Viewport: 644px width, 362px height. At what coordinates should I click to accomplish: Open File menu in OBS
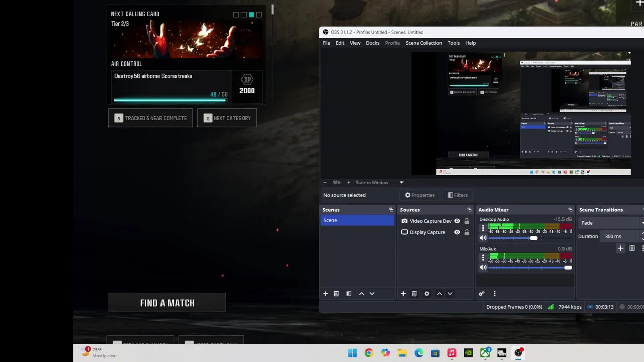point(326,43)
